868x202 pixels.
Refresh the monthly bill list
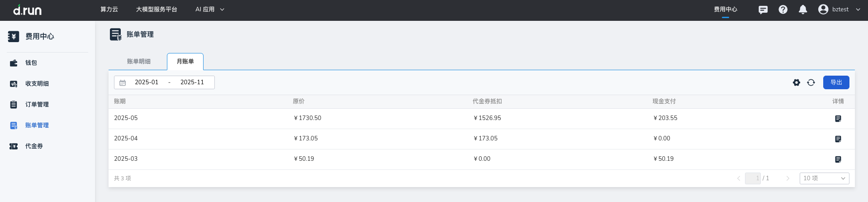click(811, 82)
